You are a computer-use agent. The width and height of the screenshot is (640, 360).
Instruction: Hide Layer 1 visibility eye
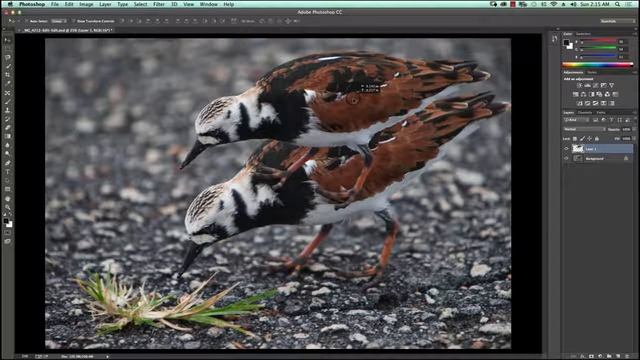click(x=567, y=149)
